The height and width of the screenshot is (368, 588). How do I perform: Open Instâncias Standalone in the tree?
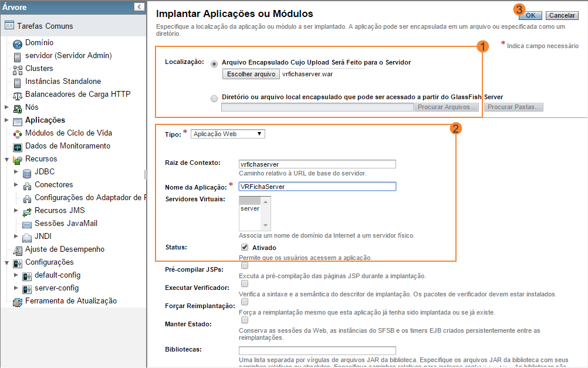click(x=63, y=82)
